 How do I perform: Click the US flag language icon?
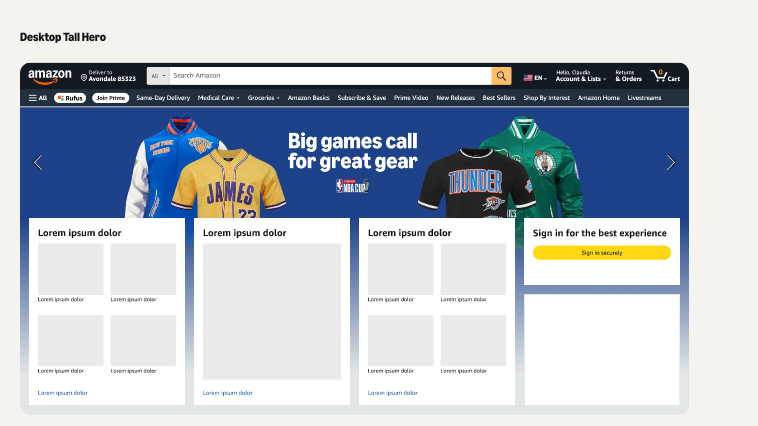(528, 78)
